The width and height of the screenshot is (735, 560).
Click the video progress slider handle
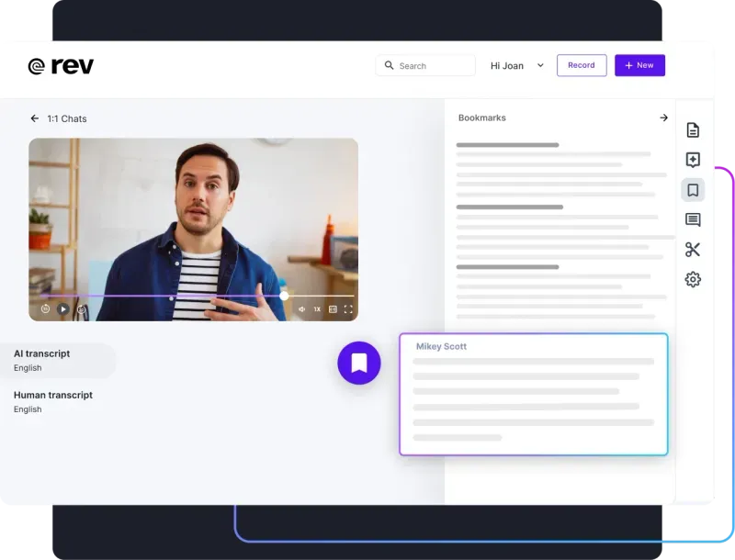click(284, 296)
